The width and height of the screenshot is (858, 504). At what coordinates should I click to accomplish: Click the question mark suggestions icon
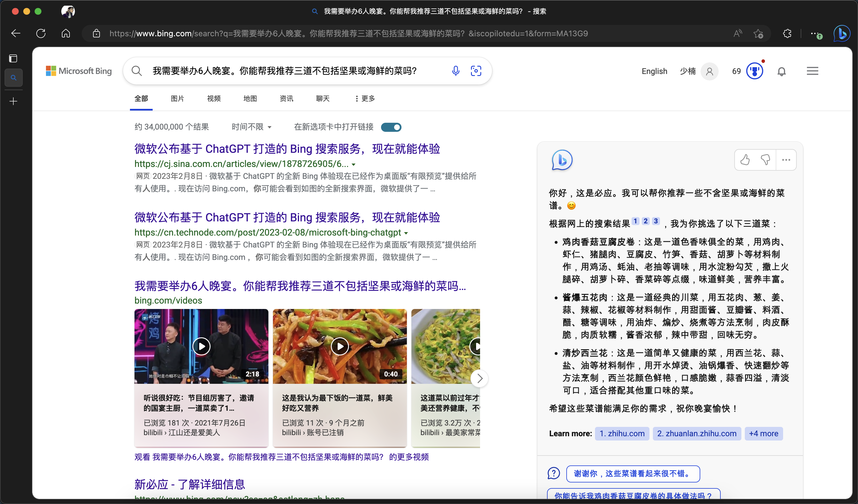pos(554,473)
